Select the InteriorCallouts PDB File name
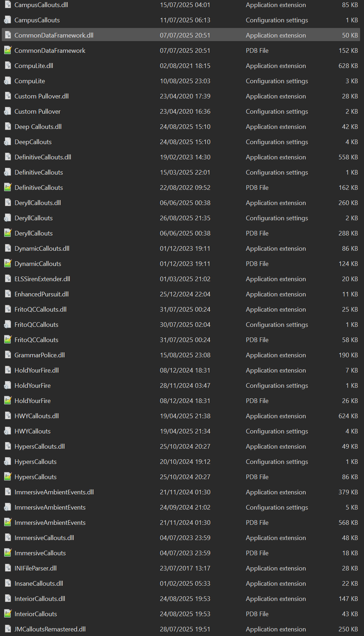The height and width of the screenshot is (636, 364). tap(36, 614)
